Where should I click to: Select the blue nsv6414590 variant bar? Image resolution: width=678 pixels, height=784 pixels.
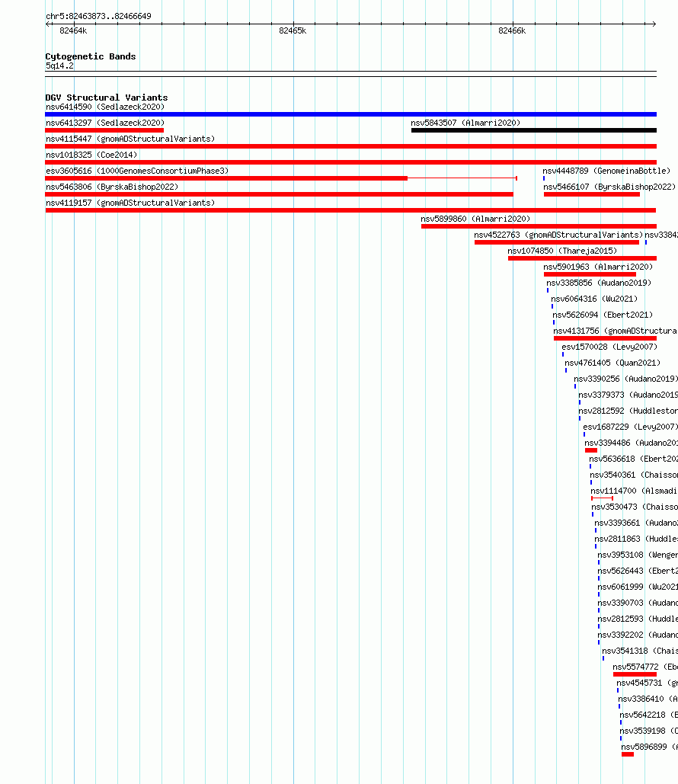click(350, 114)
